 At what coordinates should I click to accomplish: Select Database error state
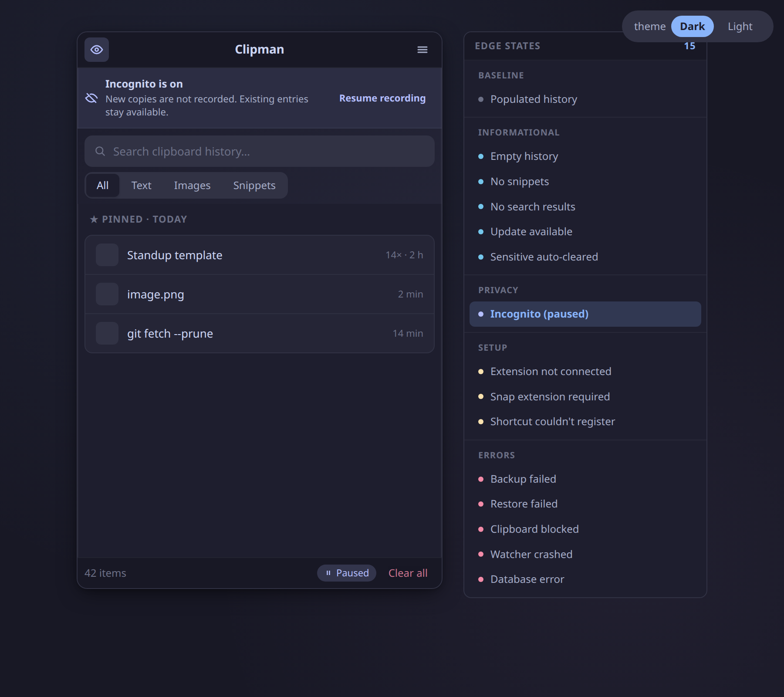(x=585, y=579)
